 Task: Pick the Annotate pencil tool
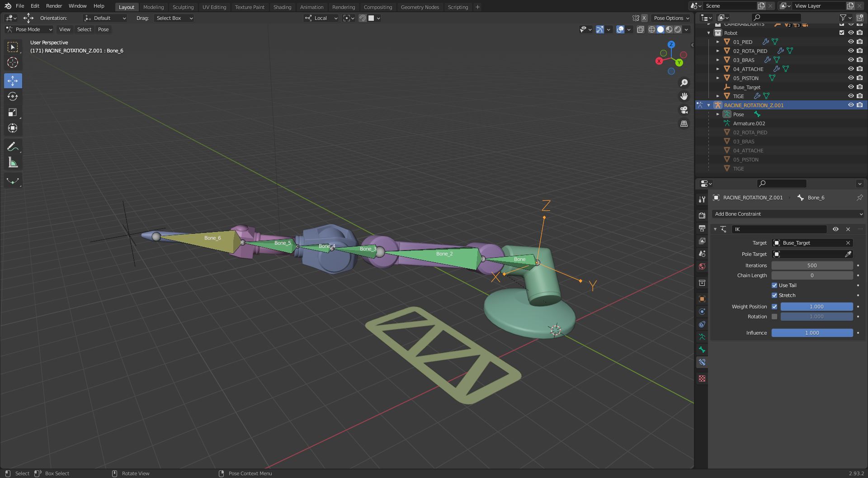[13, 147]
